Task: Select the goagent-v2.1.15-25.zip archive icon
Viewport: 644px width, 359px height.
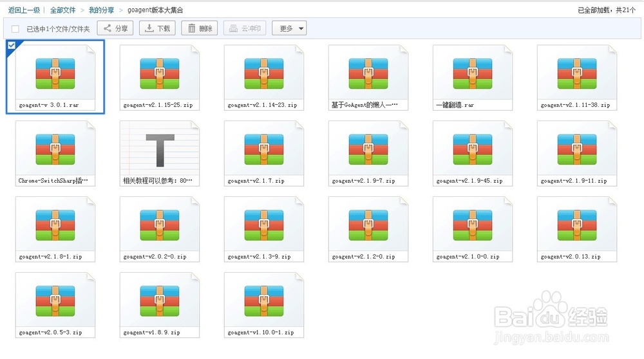Action: pos(159,74)
